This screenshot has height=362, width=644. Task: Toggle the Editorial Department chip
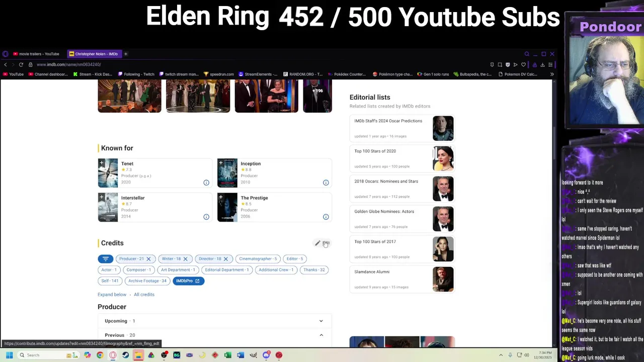click(226, 270)
